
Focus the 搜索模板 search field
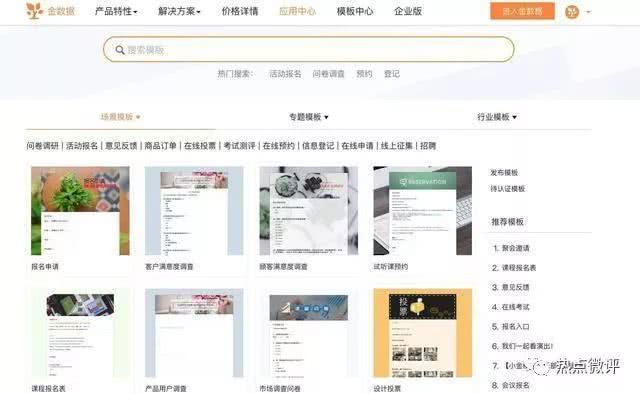click(309, 49)
